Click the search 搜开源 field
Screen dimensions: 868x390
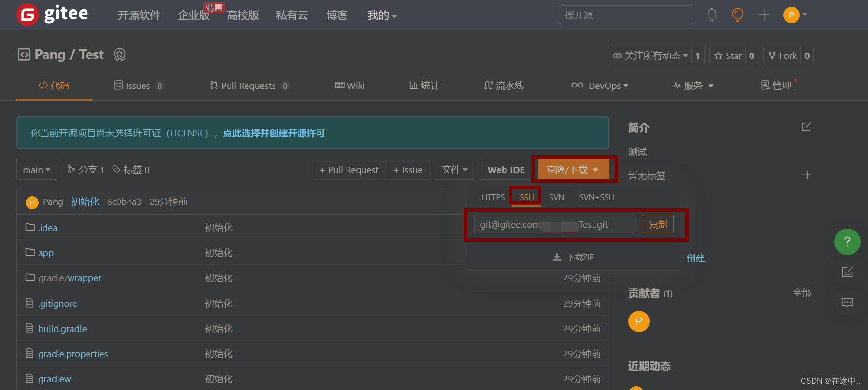point(625,15)
